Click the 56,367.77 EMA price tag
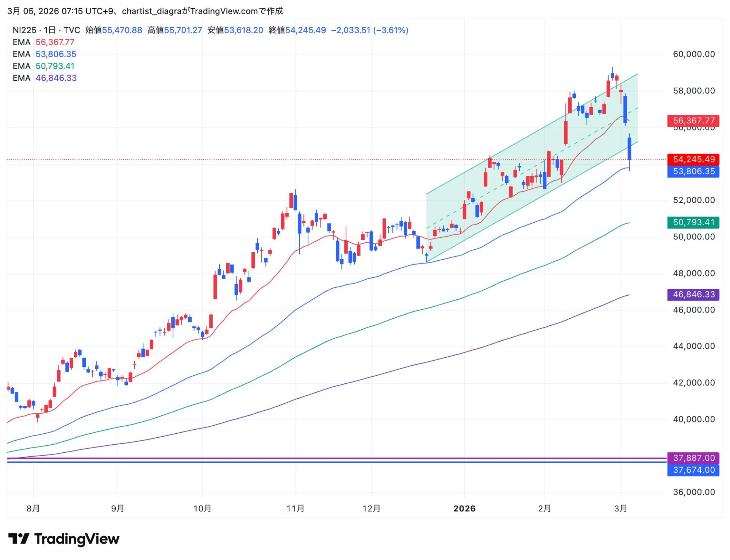 click(693, 121)
